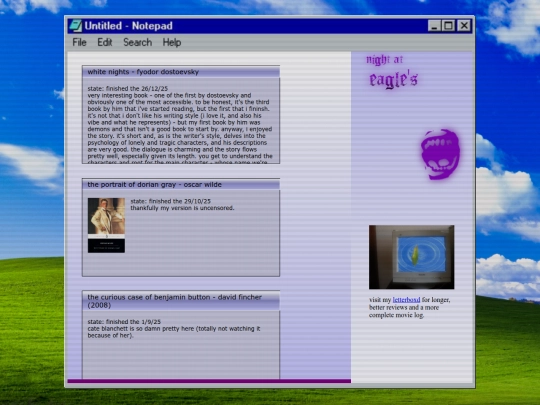Click the purple screaming skull image

[x=440, y=154]
